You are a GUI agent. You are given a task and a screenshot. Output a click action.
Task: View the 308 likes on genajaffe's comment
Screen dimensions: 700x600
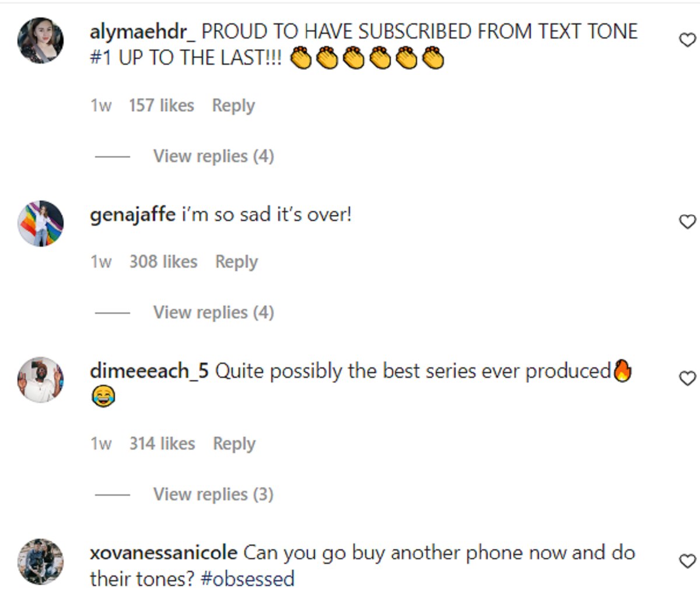pyautogui.click(x=163, y=262)
